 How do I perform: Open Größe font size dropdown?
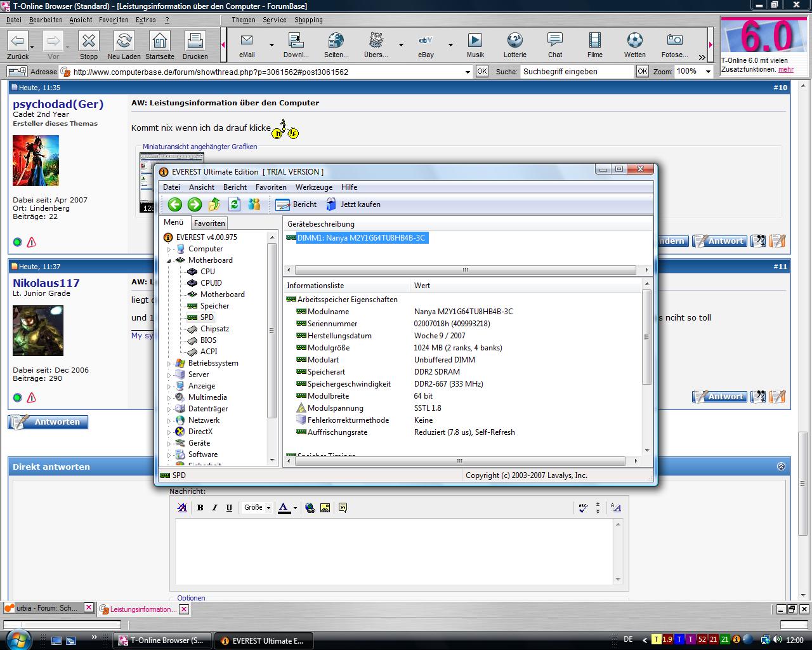[257, 508]
